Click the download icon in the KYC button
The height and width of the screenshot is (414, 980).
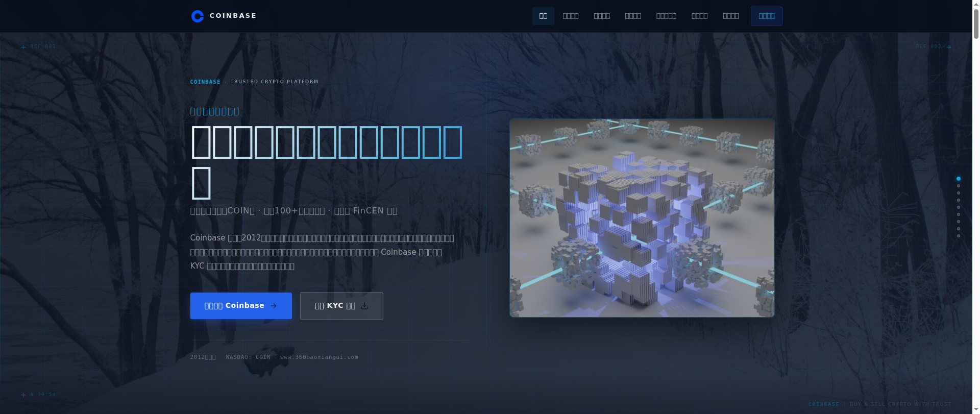(x=364, y=306)
